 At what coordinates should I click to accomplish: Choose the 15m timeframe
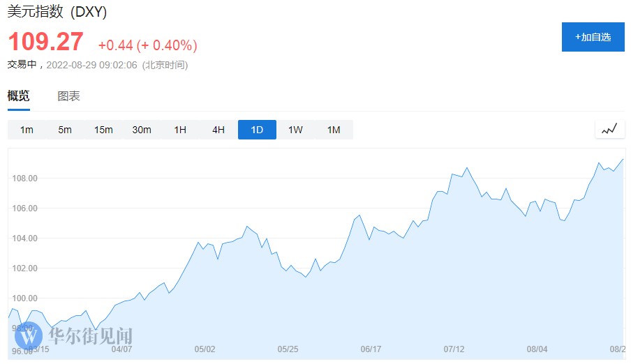(103, 130)
